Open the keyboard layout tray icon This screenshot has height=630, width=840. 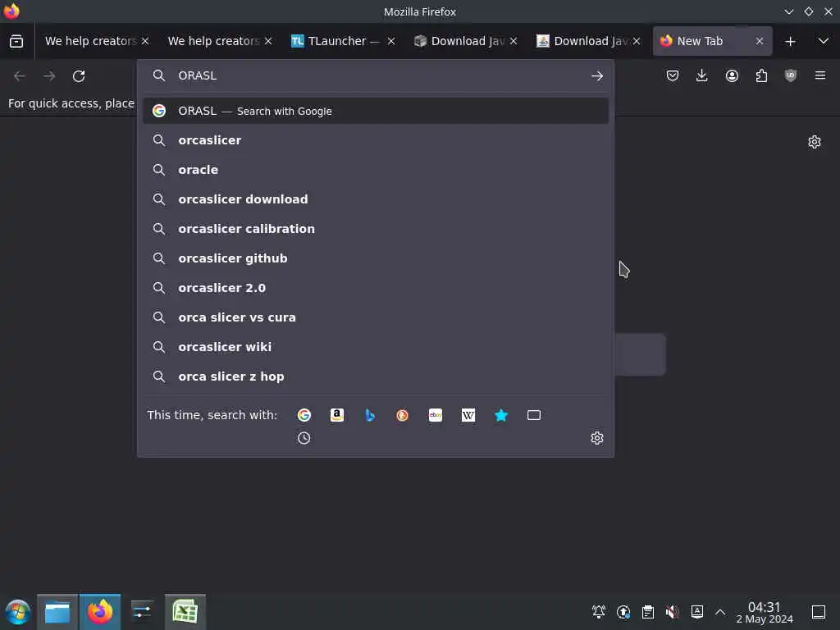(697, 612)
